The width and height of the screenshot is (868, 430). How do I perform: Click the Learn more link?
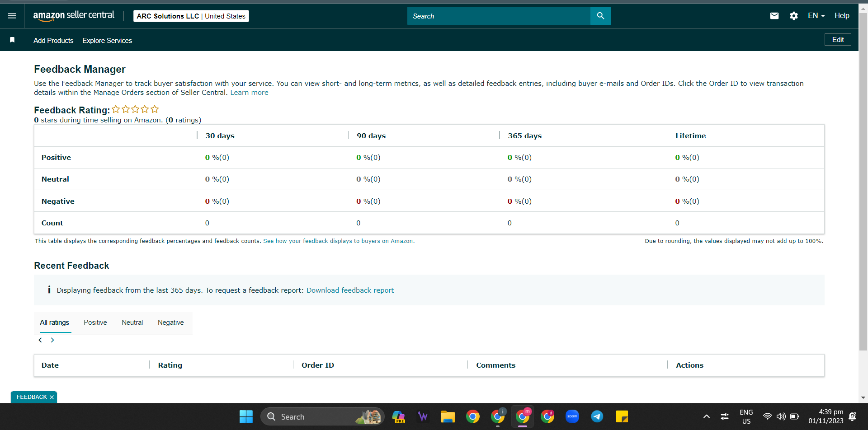[250, 93]
